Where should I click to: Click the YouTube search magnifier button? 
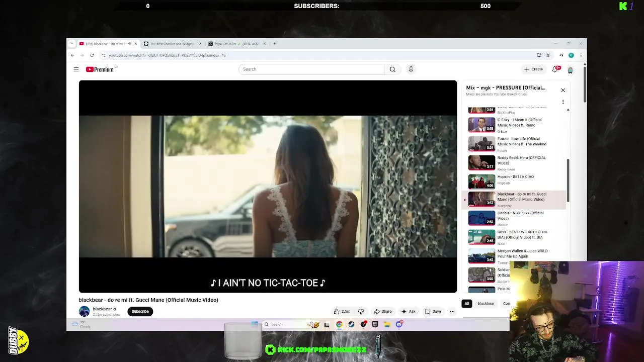coord(392,69)
